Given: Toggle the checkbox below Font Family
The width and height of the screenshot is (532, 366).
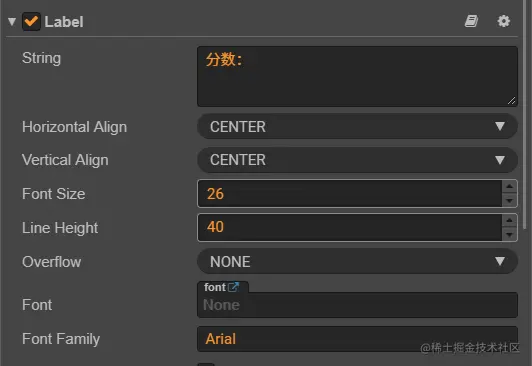Looking at the screenshot, I should [x=206, y=364].
